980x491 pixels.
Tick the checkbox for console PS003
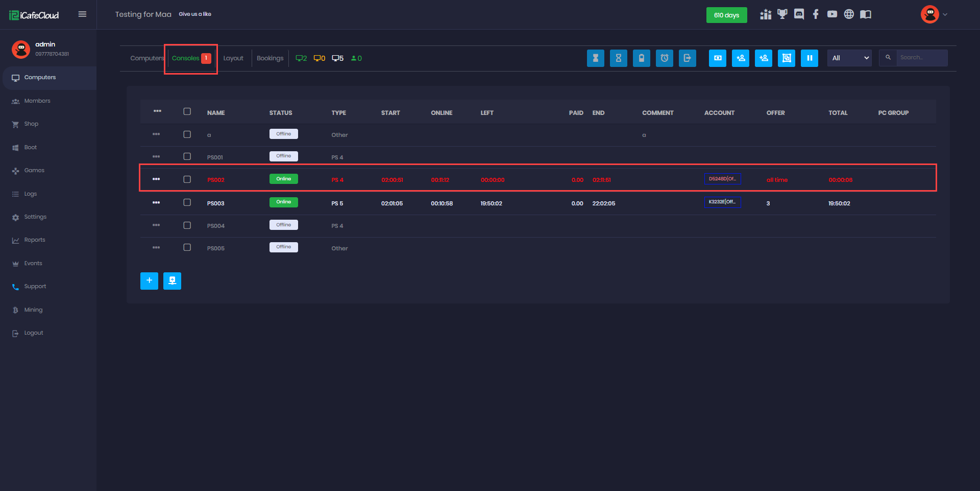(x=187, y=203)
